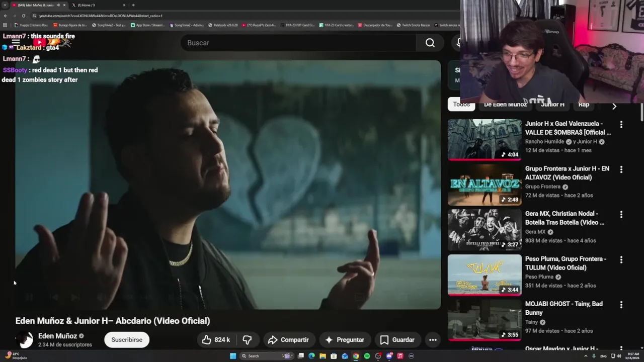Open MOJABI GHOST video thumbnail

tap(485, 320)
